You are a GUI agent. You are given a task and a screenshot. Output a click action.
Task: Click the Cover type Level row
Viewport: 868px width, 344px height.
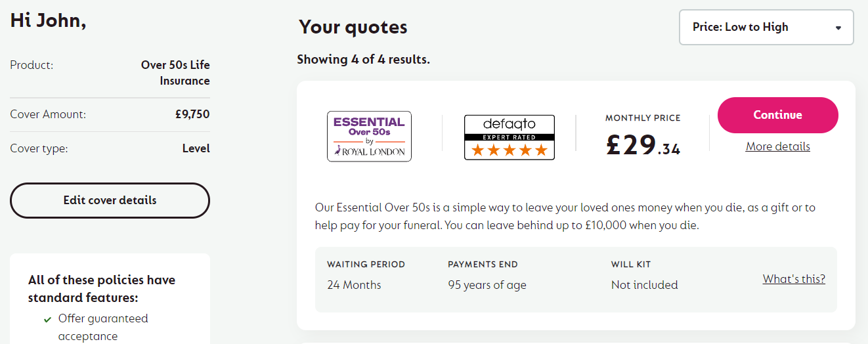coord(110,148)
